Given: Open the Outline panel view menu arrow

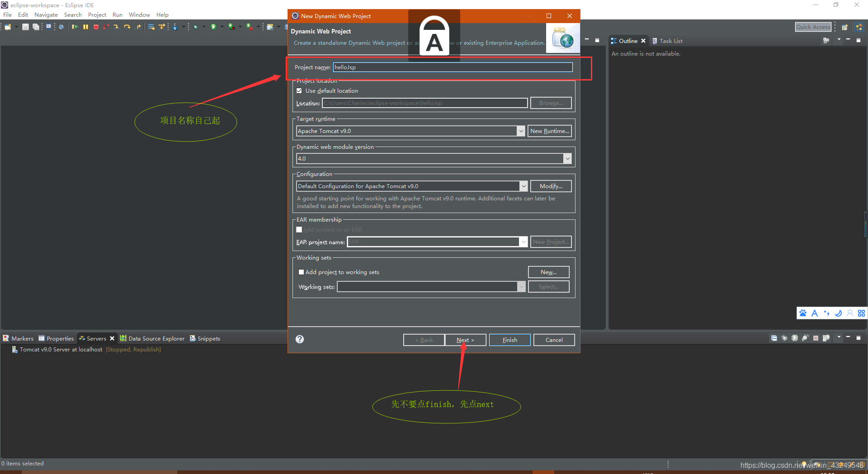Looking at the screenshot, I should pyautogui.click(x=839, y=39).
